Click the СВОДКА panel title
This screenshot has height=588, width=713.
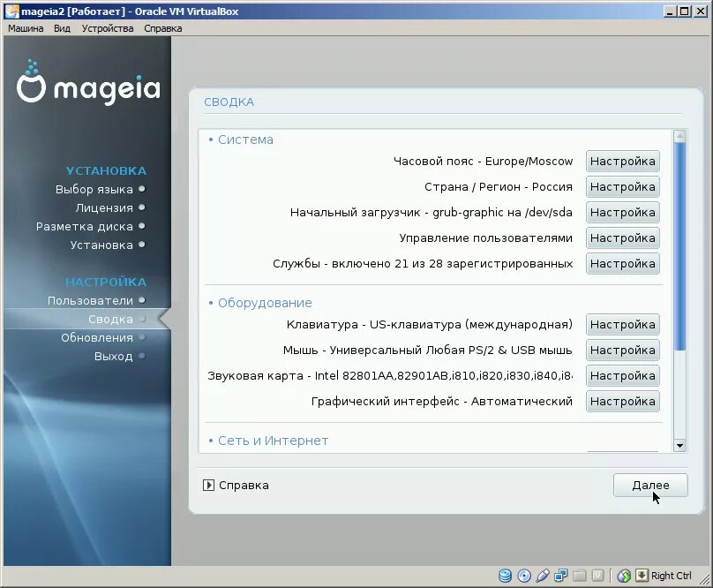click(229, 102)
